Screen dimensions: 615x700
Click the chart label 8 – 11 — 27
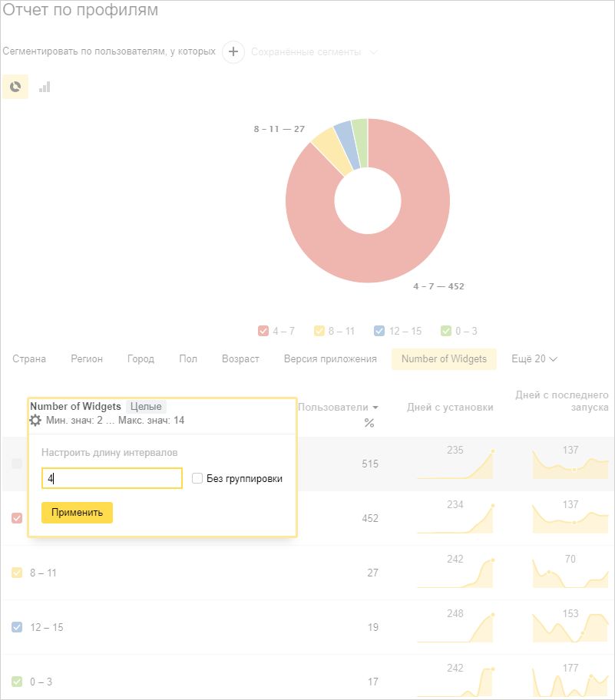pyautogui.click(x=279, y=129)
